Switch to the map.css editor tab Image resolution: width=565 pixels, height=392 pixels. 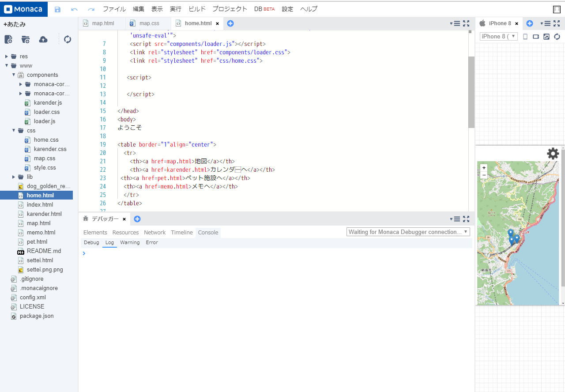click(149, 23)
